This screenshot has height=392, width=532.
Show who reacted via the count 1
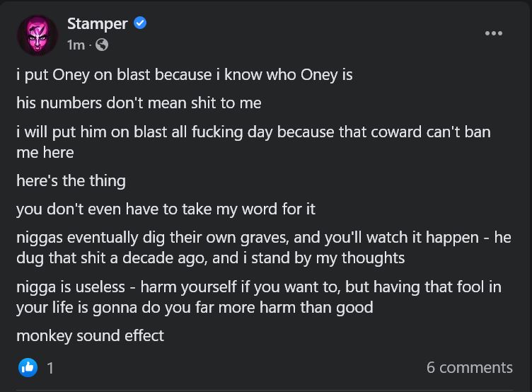pos(50,367)
